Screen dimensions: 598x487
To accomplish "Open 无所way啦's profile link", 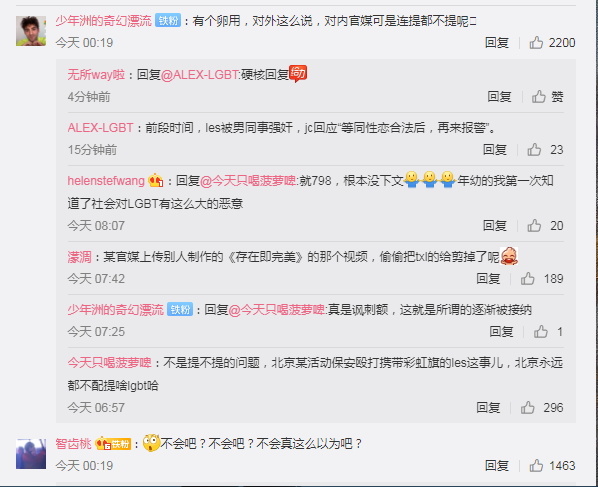I will click(x=96, y=74).
